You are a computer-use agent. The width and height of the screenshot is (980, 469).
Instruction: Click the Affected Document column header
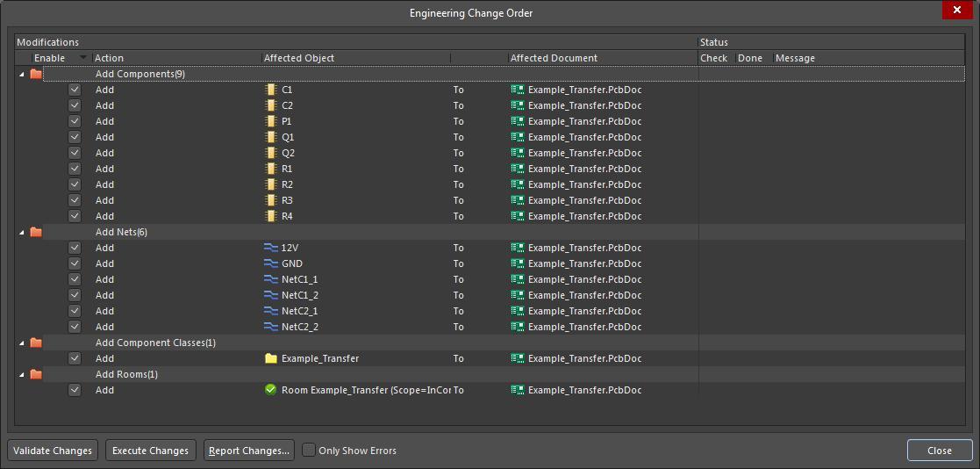click(554, 58)
